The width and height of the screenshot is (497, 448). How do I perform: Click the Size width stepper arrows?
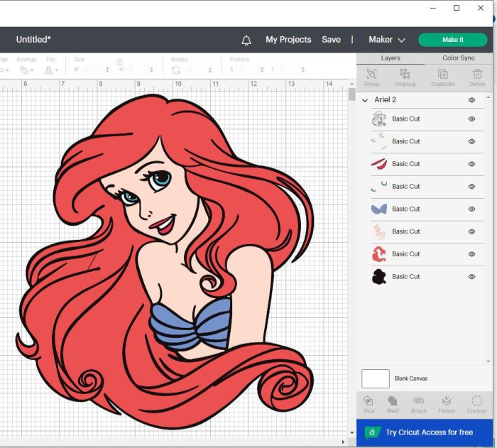[x=107, y=70]
